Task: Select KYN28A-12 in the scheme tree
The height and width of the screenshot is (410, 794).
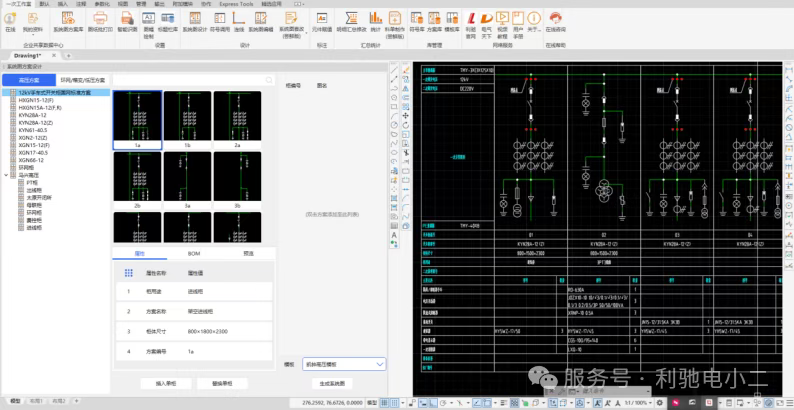Action: [x=34, y=114]
